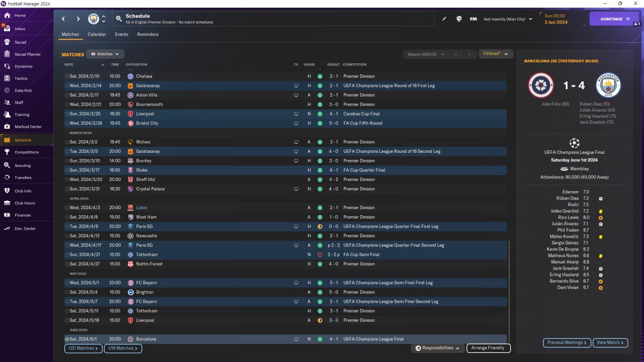The image size is (644, 362).
Task: Expand the Filtered dropdown
Action: pyautogui.click(x=496, y=54)
